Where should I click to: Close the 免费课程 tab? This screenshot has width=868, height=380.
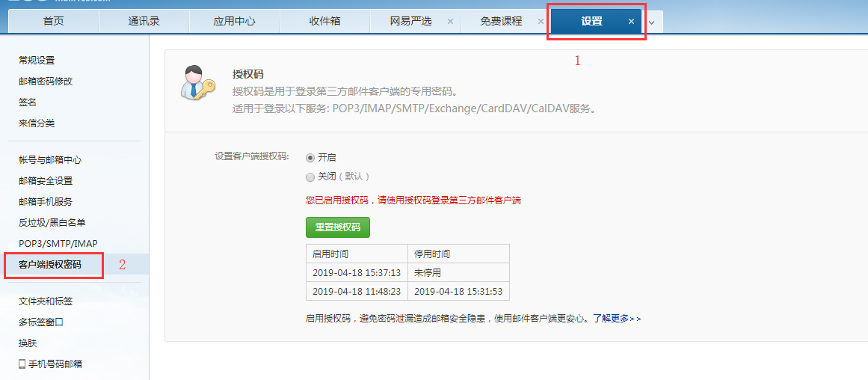(541, 22)
